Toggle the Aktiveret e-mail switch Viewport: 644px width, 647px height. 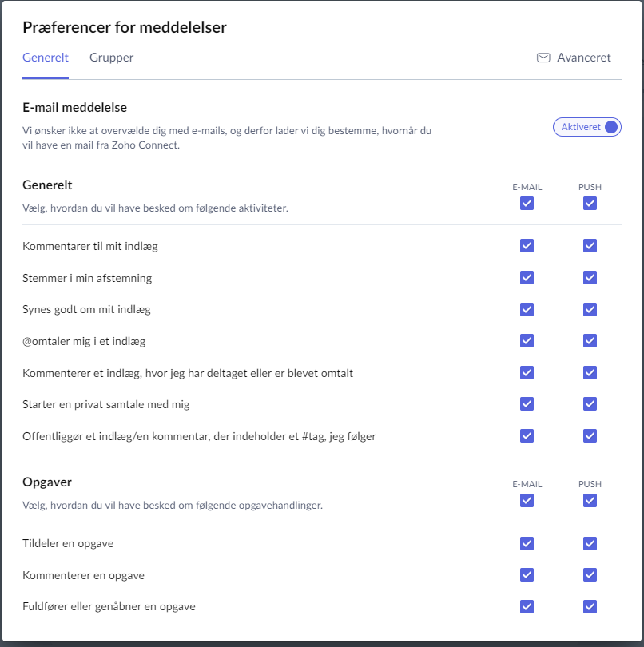[x=586, y=127]
